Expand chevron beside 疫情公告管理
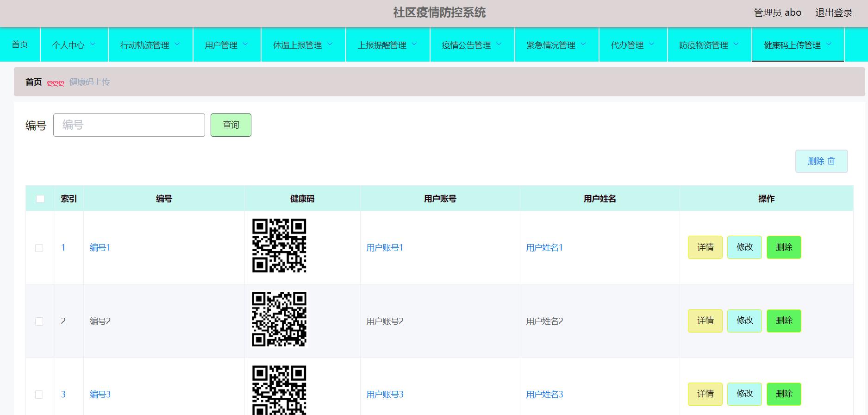 click(x=499, y=44)
